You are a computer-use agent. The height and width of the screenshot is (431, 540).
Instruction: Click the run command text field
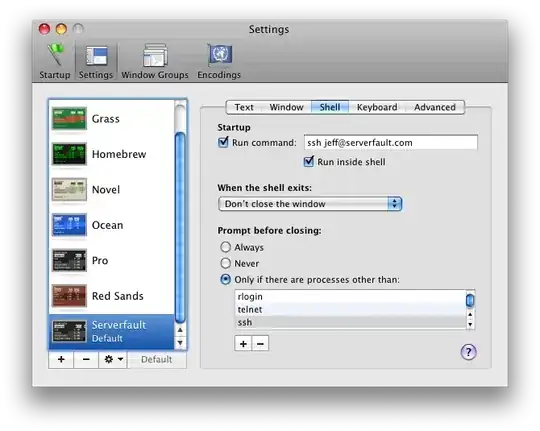click(x=391, y=142)
